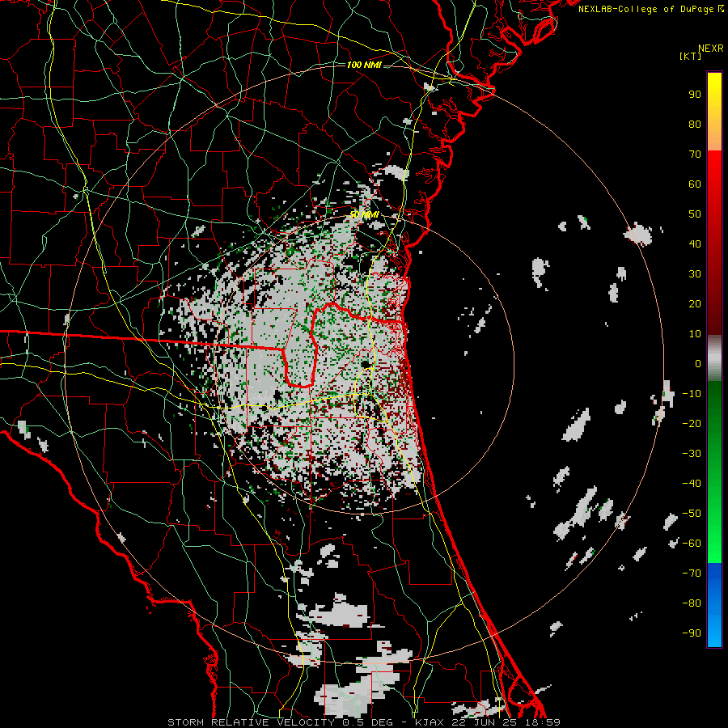Select the -90 value on velocity scale
728x728 pixels.
point(692,633)
